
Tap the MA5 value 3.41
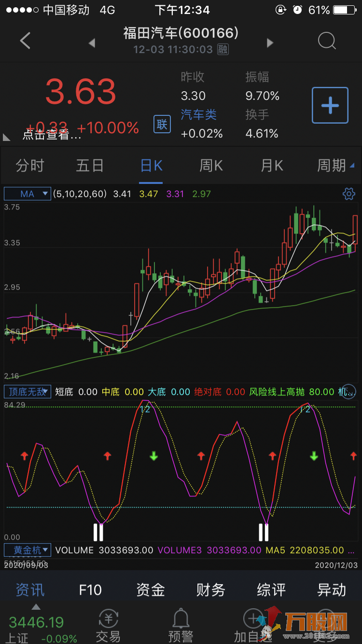coord(122,194)
